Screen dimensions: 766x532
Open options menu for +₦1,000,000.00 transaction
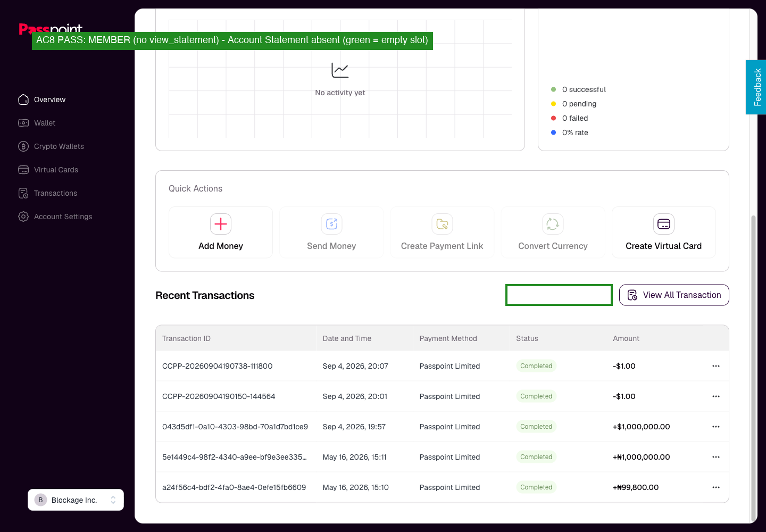pyautogui.click(x=716, y=457)
